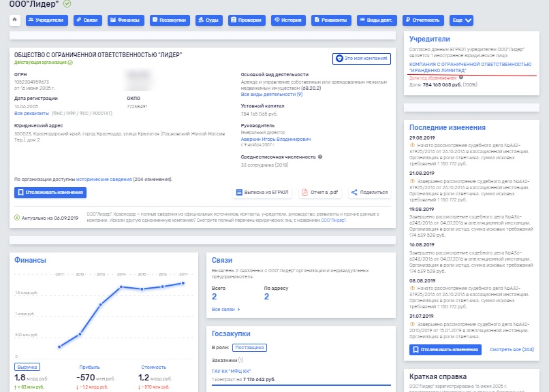Open Все виды деятельности (9) link
Screen dimensions: 549x392
(272, 95)
